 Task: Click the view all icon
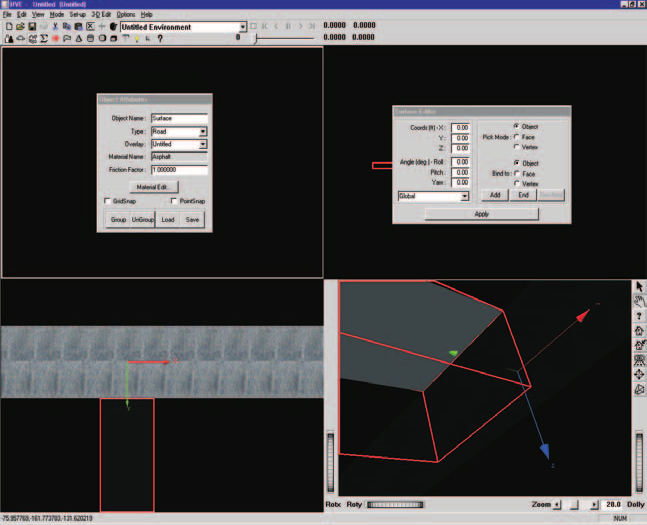(639, 360)
